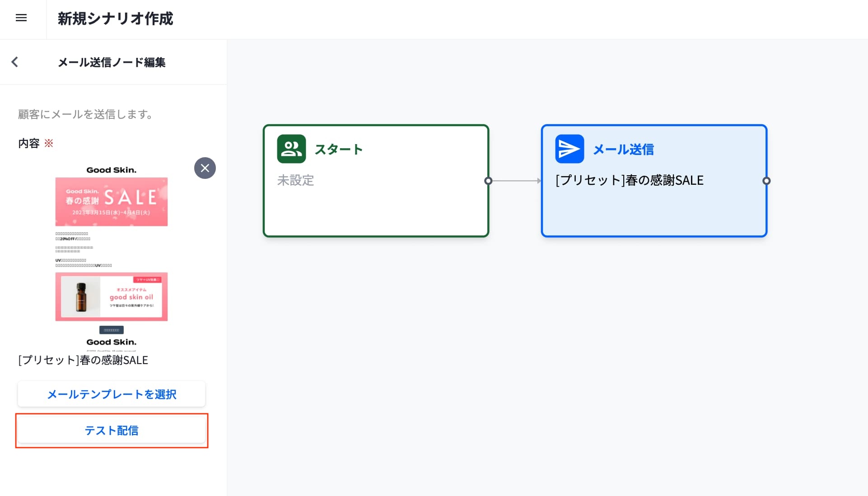Screen dimensions: 868x496
Task: Select the スタート node title
Action: [338, 150]
